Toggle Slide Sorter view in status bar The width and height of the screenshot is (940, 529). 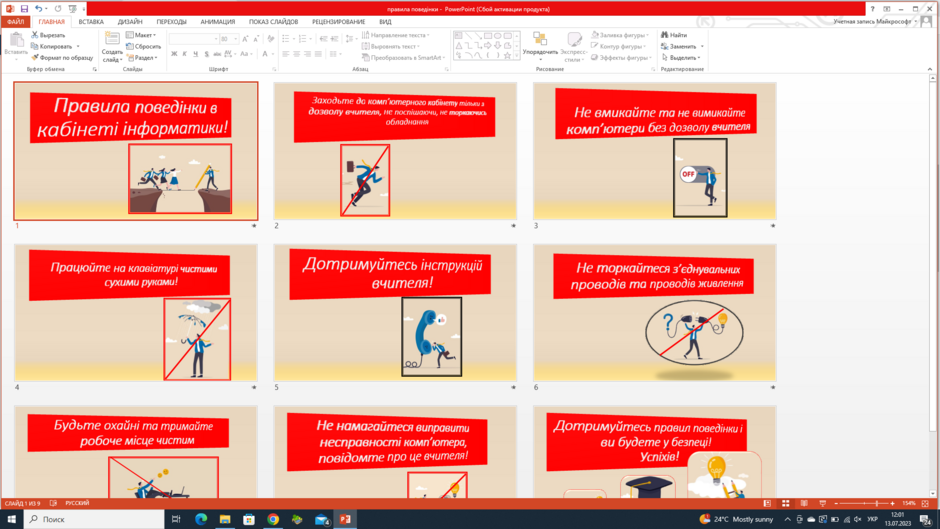pyautogui.click(x=785, y=503)
